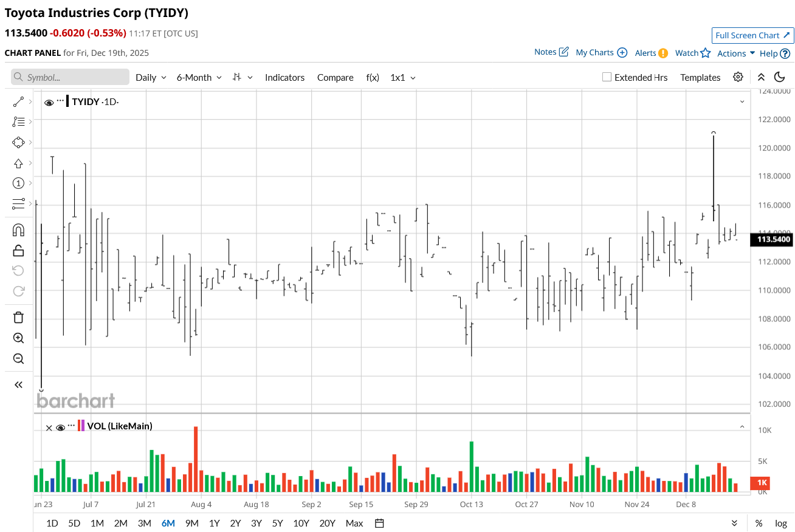
Task: Select the 3M time range
Action: click(144, 523)
